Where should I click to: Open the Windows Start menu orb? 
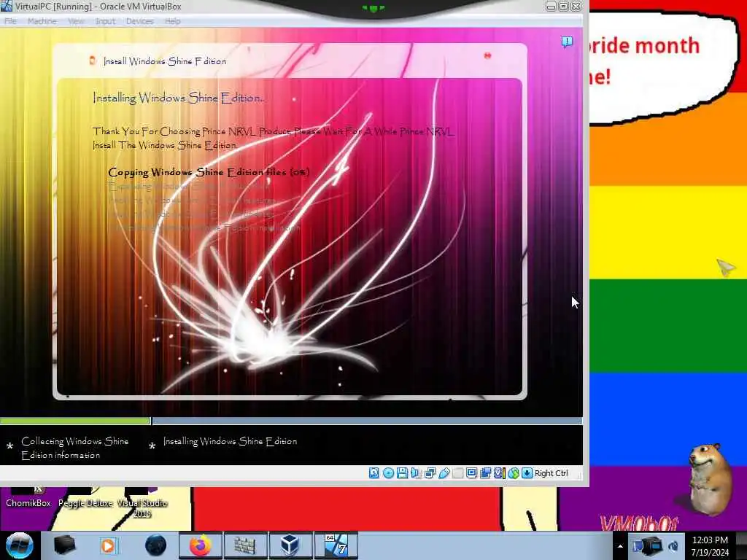19,545
